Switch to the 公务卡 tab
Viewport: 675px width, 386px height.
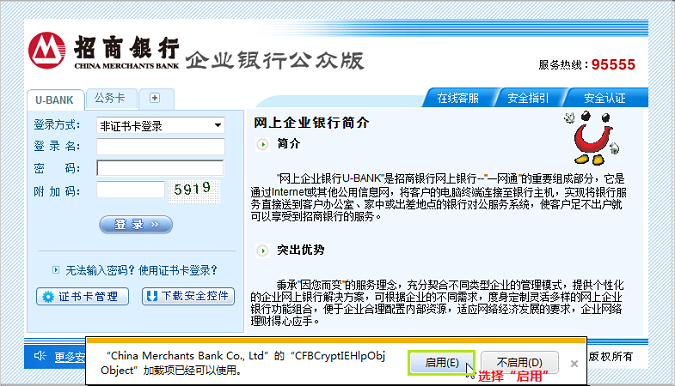click(110, 98)
